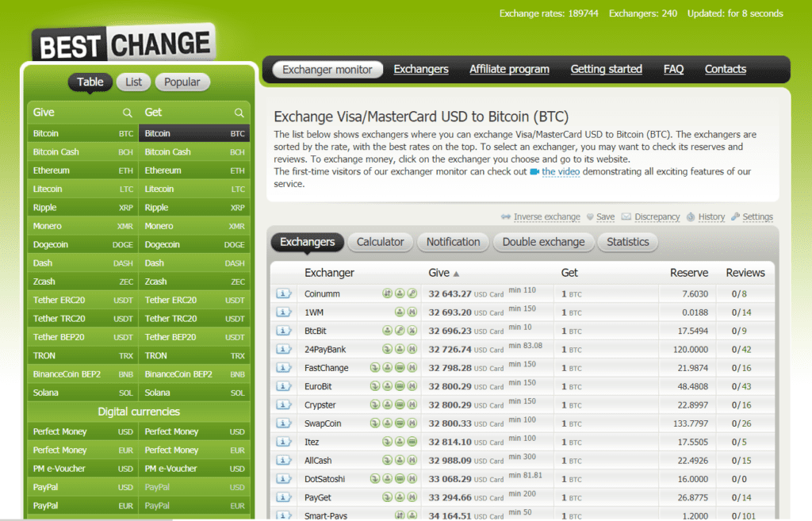Screen dimensions: 812x521
Task: Click the info icon for the SwapCoin row
Action: [284, 423]
